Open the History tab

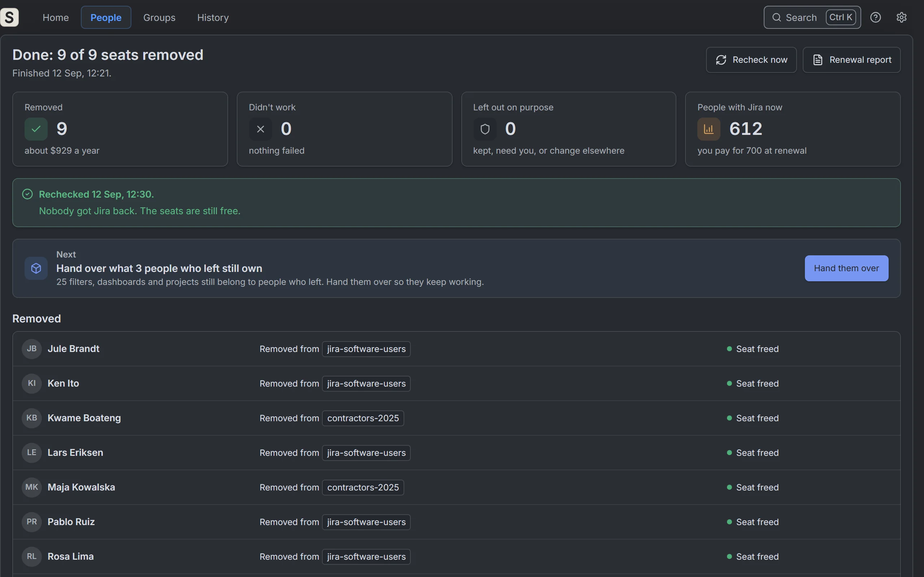click(x=213, y=17)
